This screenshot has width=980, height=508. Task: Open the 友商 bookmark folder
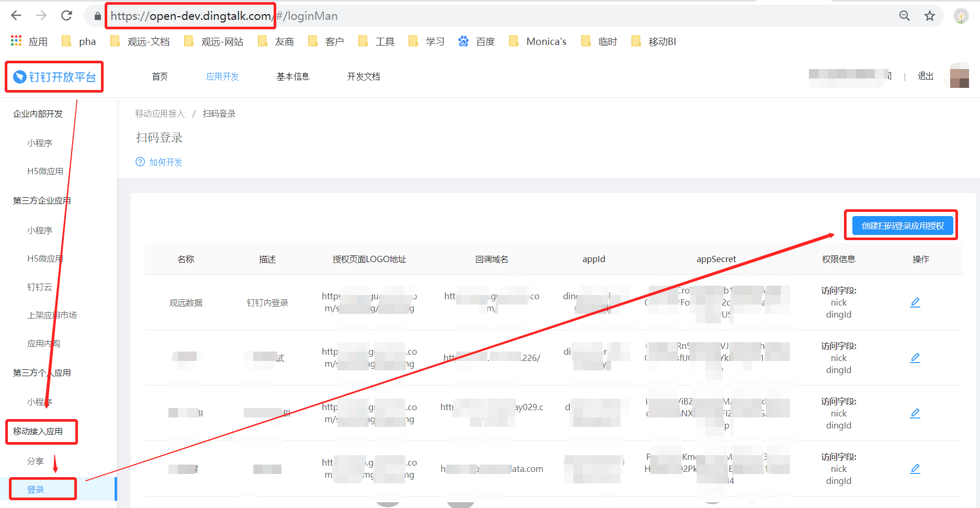[x=276, y=41]
